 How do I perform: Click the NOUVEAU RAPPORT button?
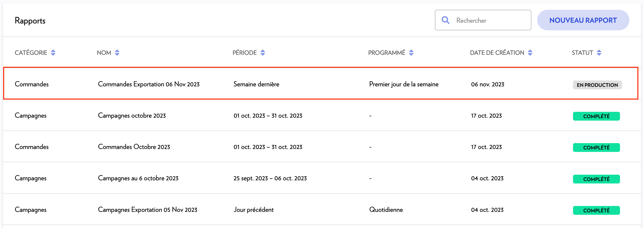[x=583, y=20]
